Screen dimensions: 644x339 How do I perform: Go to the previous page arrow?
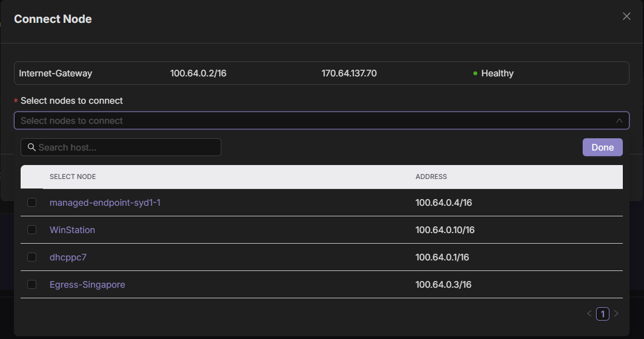[589, 314]
